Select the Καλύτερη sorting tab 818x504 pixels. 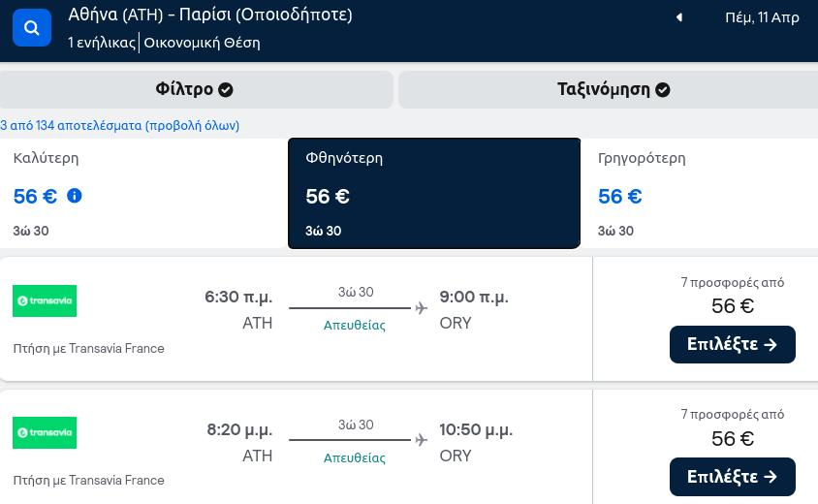tap(143, 193)
